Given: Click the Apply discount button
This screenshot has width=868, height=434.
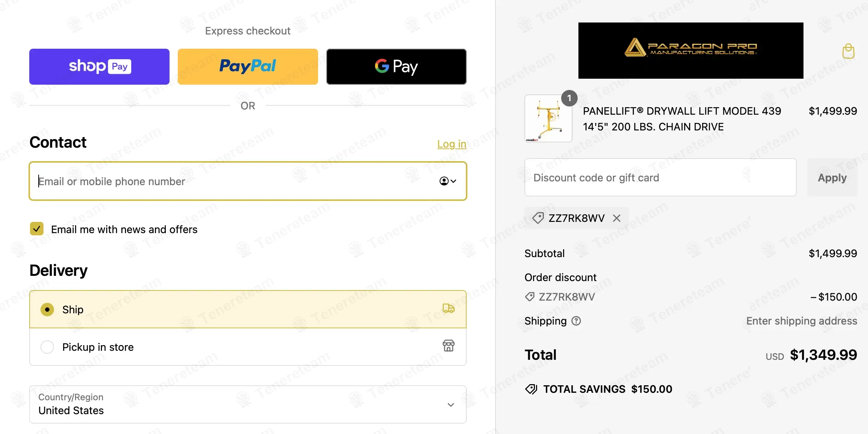Looking at the screenshot, I should (x=832, y=178).
